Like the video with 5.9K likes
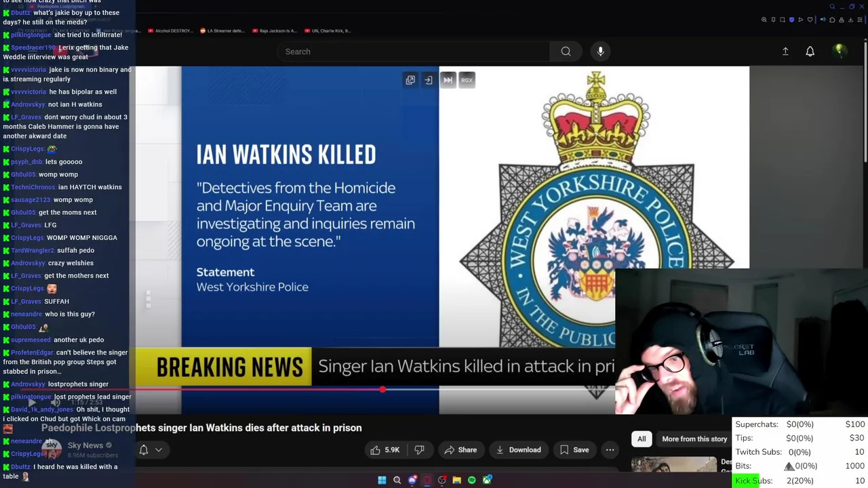Image resolution: width=868 pixels, height=488 pixels. (385, 450)
